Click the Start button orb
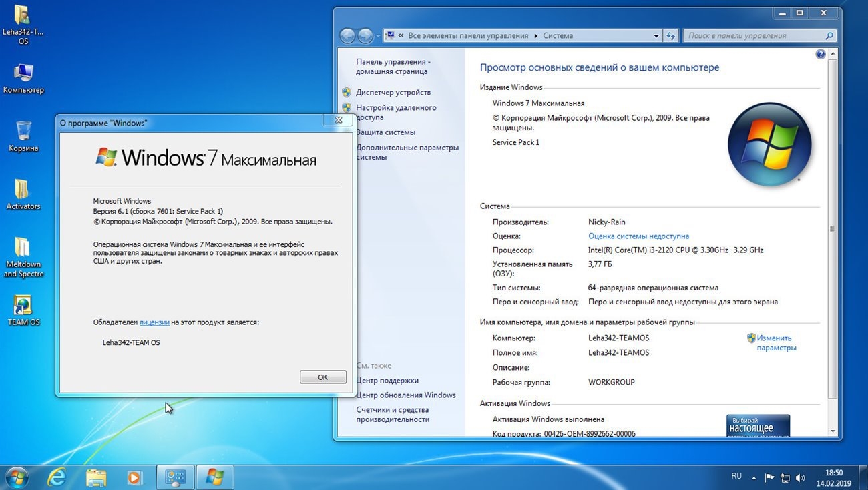The image size is (868, 490). [17, 477]
